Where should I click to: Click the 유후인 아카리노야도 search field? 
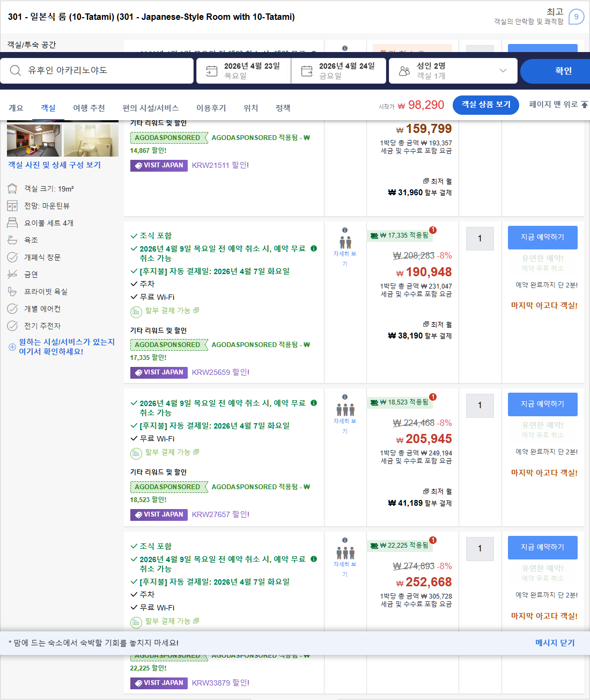[x=97, y=70]
